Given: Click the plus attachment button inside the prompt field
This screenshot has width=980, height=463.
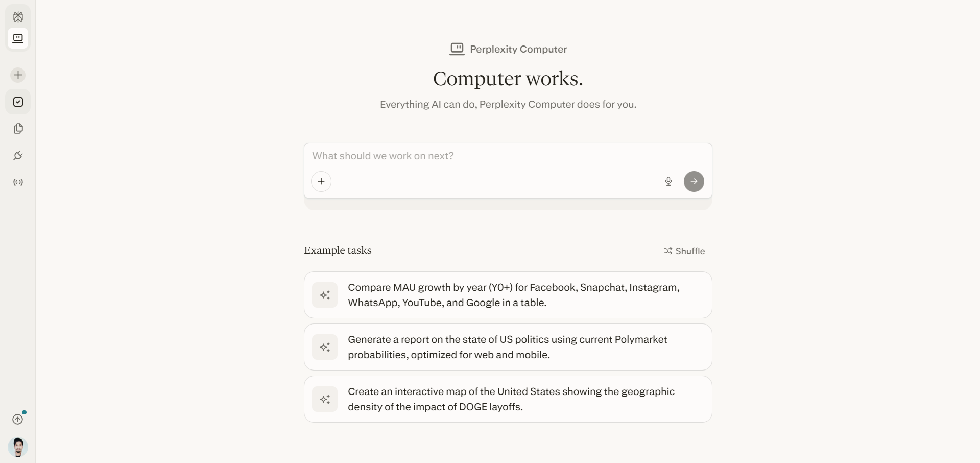Looking at the screenshot, I should pos(321,181).
